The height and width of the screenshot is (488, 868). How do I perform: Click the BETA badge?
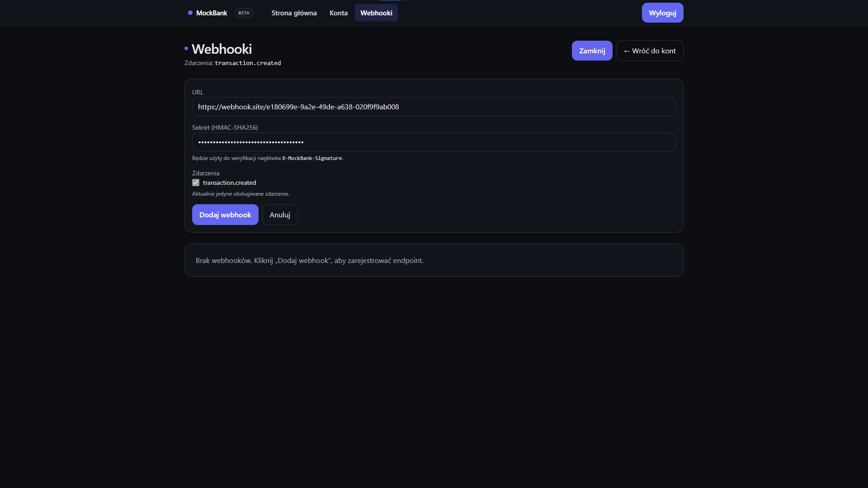pos(244,13)
